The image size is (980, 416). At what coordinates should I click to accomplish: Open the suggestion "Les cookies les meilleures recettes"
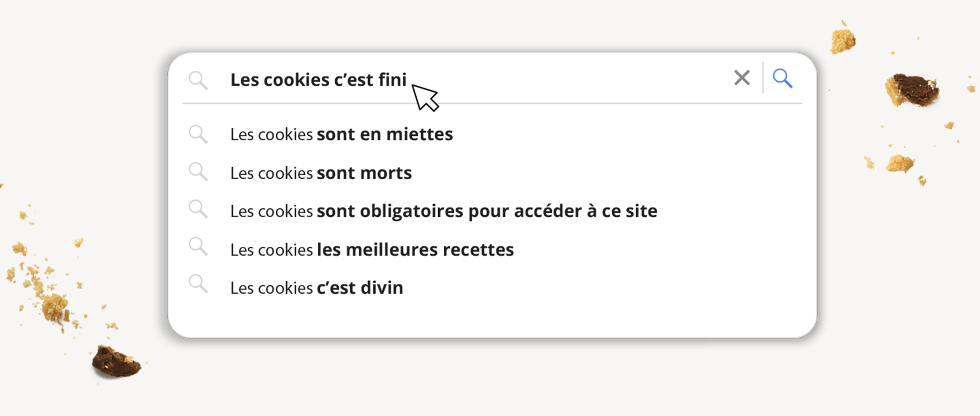pos(372,250)
